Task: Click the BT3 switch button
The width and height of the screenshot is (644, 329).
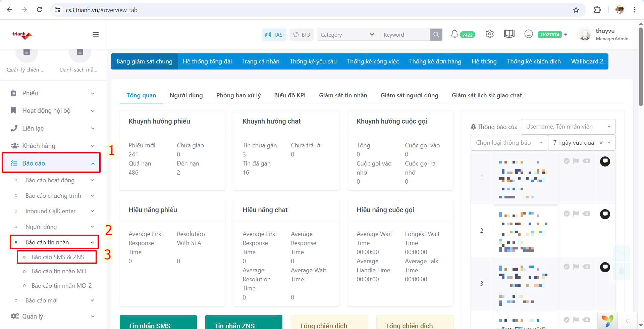Action: [301, 35]
